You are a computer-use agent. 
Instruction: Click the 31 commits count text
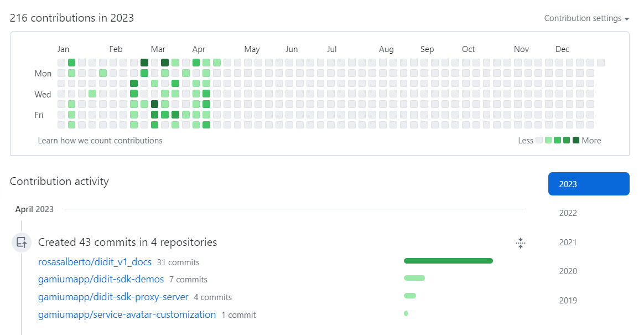pyautogui.click(x=178, y=262)
